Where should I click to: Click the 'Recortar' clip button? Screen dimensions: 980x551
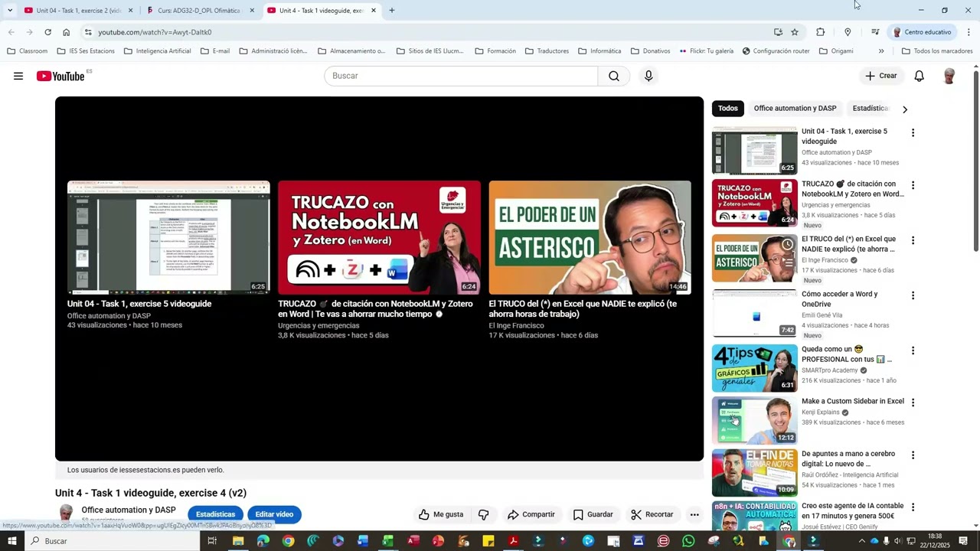652,514
